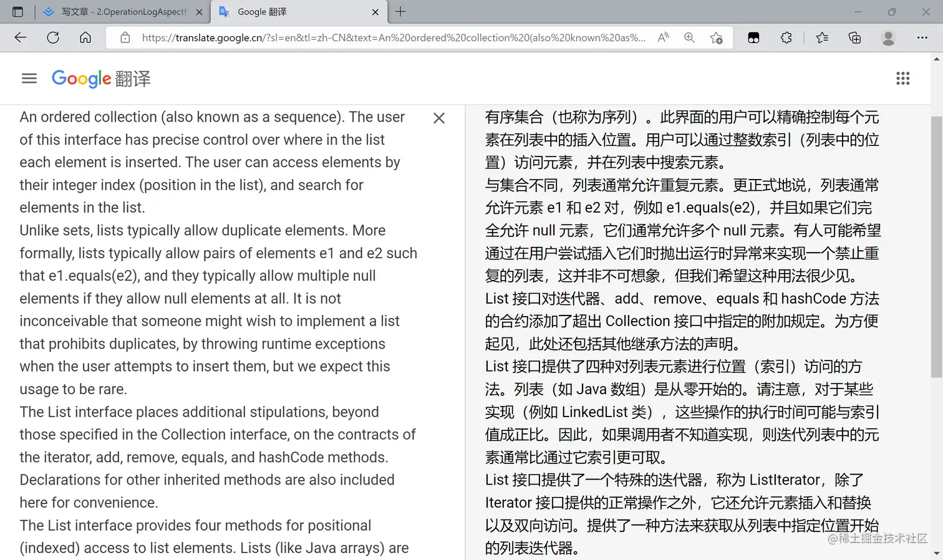Minimize the browser window

click(858, 12)
